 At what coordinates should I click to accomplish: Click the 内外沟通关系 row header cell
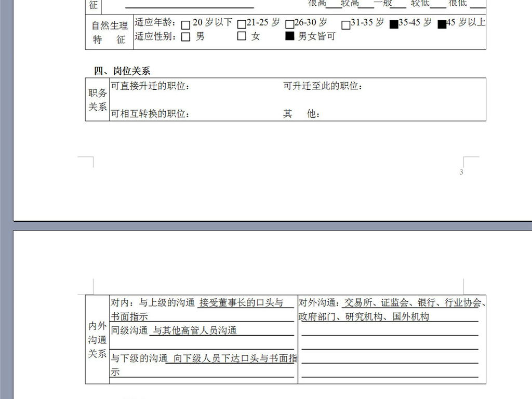(97, 339)
